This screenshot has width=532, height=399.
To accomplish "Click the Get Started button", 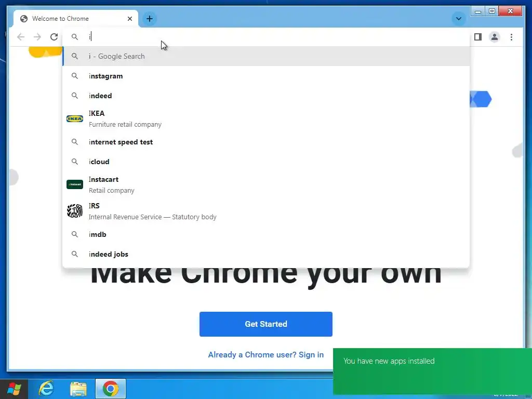I will coord(266,324).
